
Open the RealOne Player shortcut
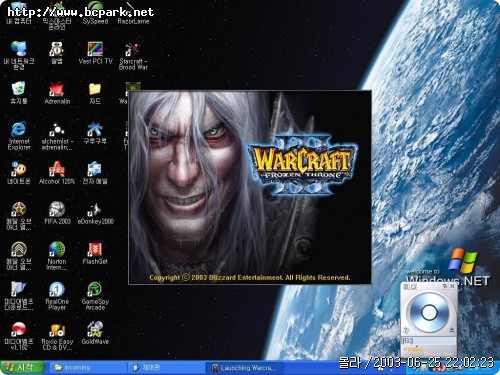57,296
